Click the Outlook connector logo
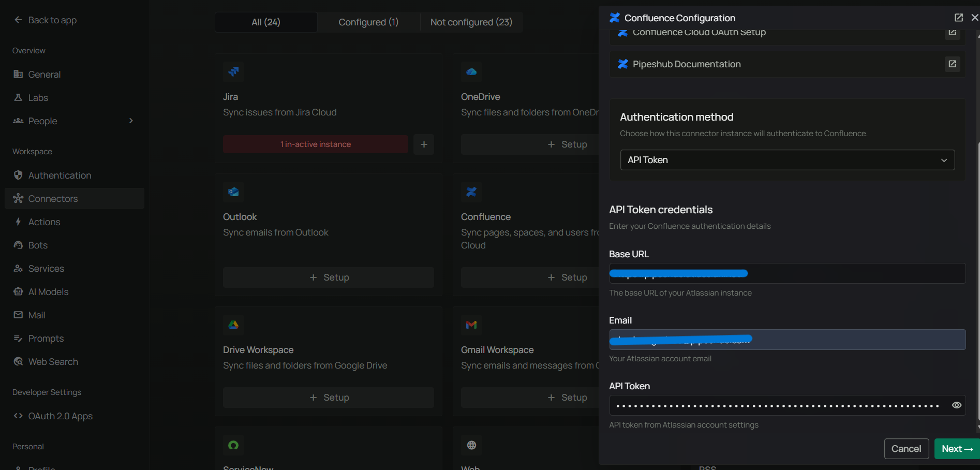980x470 pixels. (x=233, y=192)
